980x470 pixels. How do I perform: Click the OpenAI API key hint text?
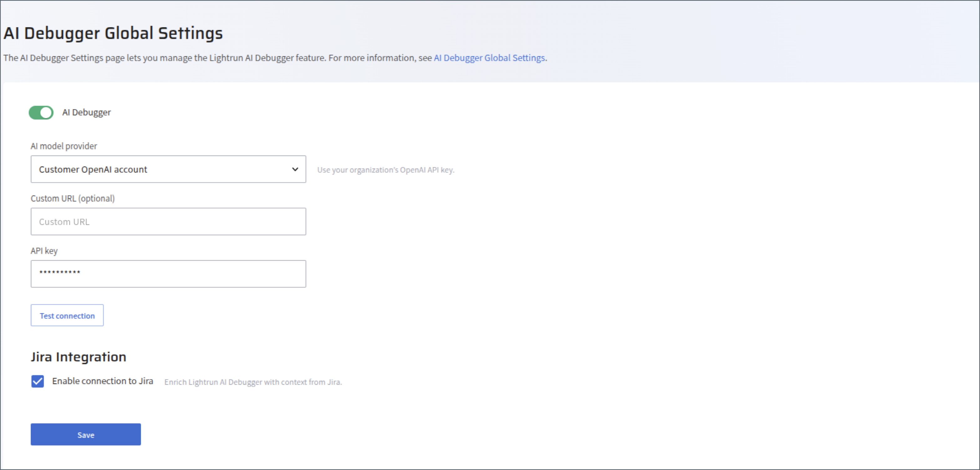click(x=385, y=170)
